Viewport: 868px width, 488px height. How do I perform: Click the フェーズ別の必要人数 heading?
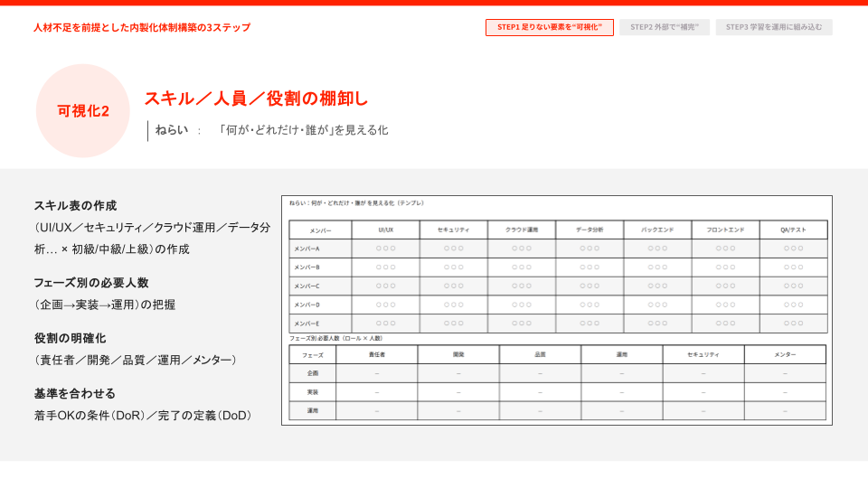pos(91,283)
